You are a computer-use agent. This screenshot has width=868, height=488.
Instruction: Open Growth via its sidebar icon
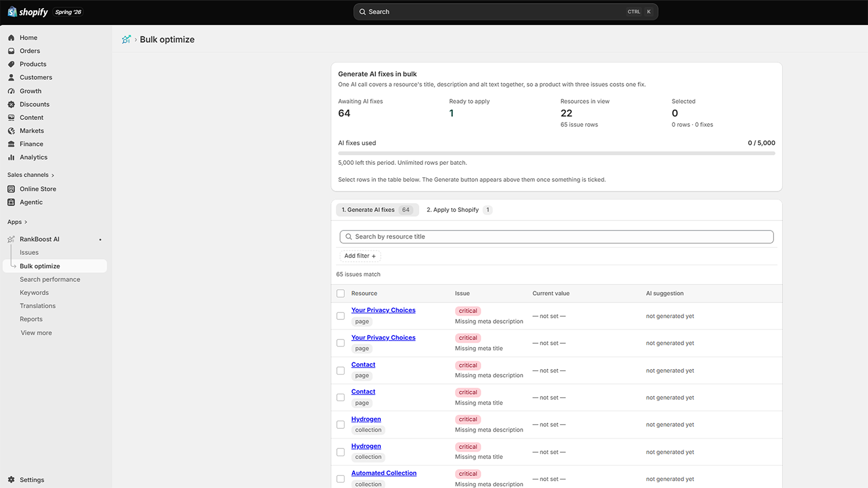click(11, 91)
